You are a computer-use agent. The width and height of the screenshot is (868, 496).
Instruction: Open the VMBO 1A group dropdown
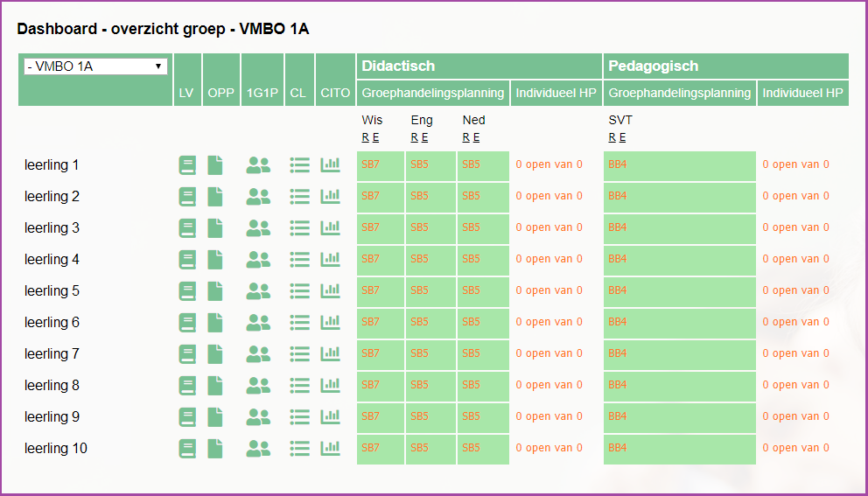click(x=95, y=66)
